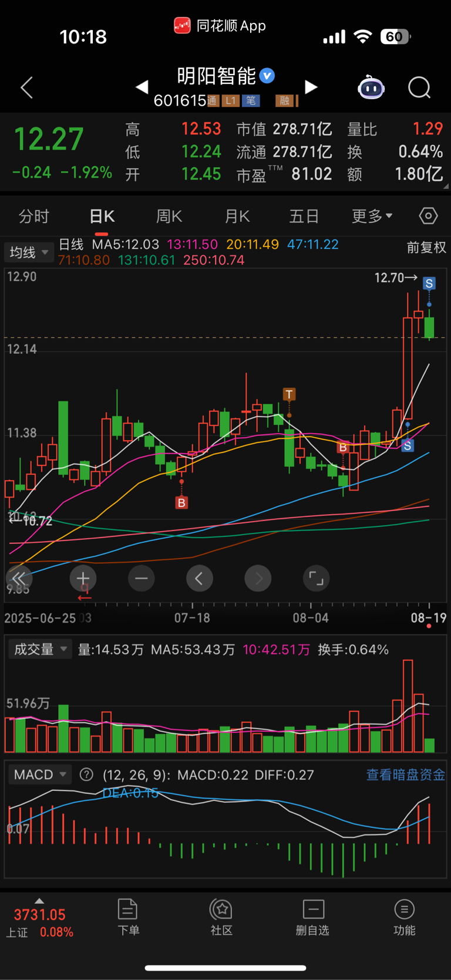Tap 换手:0.64% in volume panel
Viewport: 451px width, 980px height.
353,650
